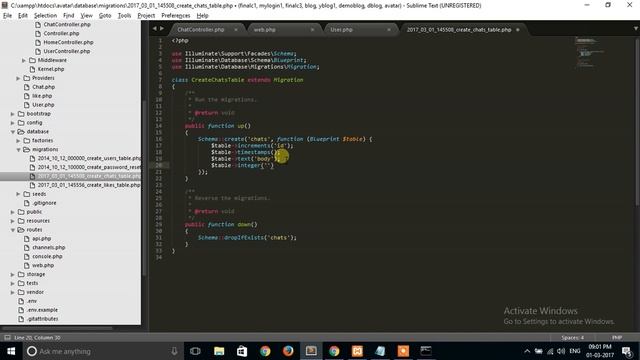
Task: Open the Help menu
Action: 202,16
